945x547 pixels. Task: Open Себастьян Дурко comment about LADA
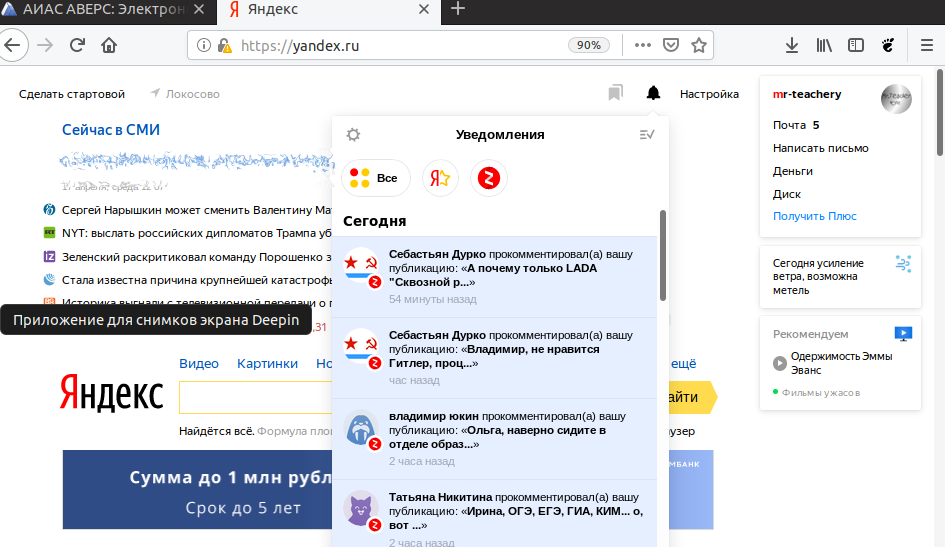pyautogui.click(x=494, y=277)
